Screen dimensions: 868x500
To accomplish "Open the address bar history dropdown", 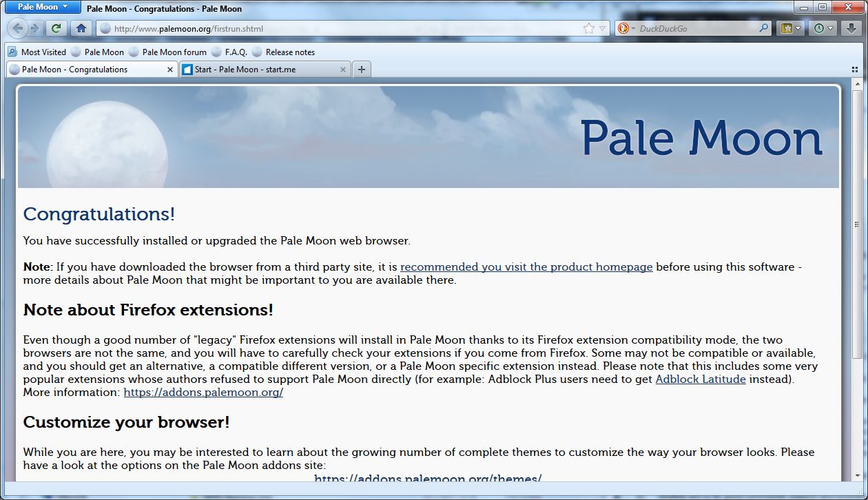I will [603, 29].
